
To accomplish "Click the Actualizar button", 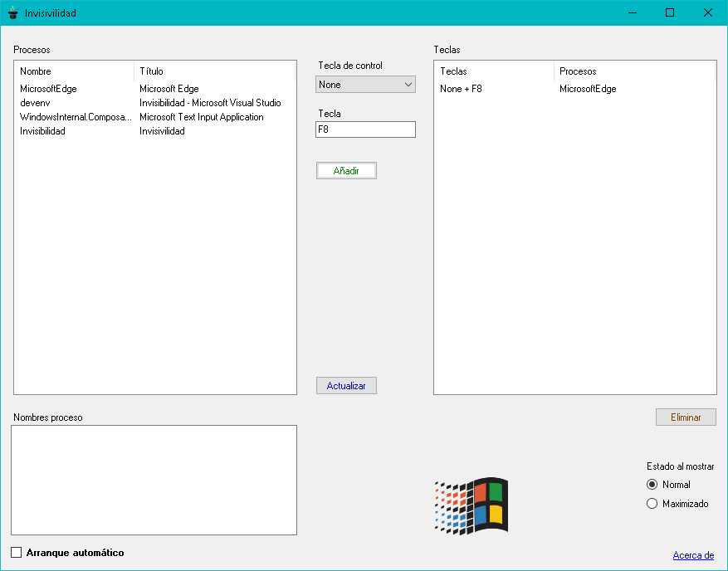I will pyautogui.click(x=346, y=386).
